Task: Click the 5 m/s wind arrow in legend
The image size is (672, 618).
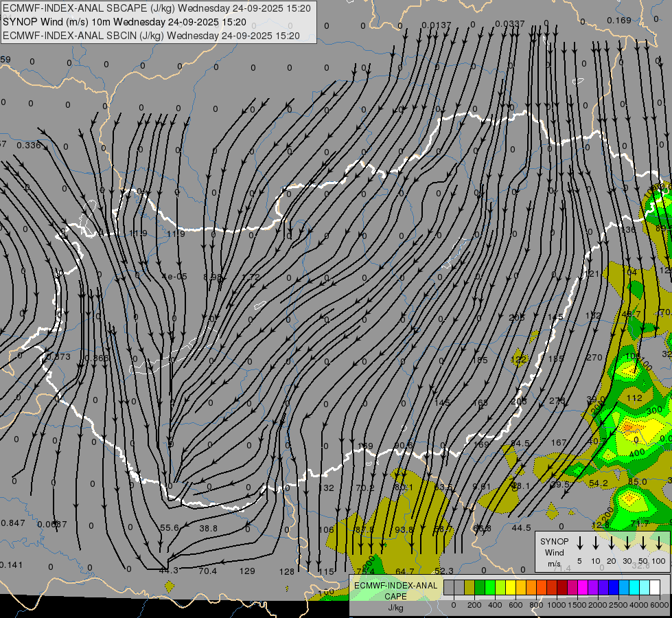Action: (x=580, y=543)
